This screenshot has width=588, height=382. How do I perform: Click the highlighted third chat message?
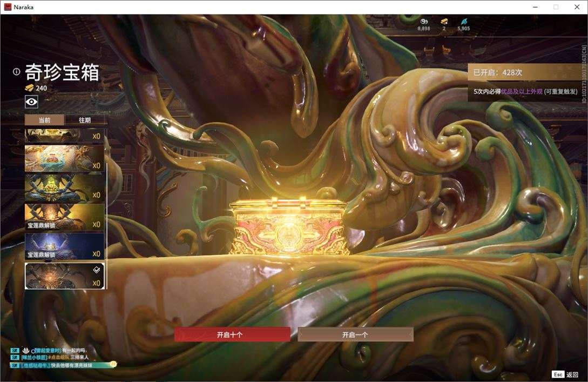pos(63,365)
